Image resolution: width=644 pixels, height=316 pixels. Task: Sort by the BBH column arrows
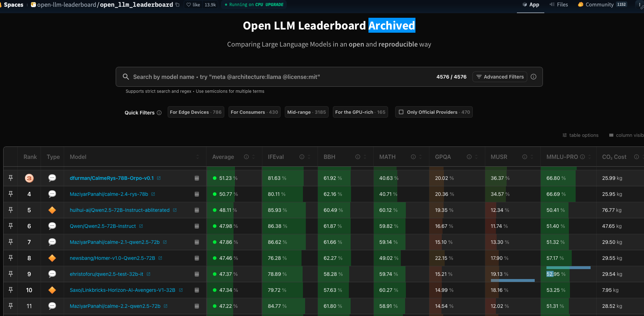click(x=365, y=157)
